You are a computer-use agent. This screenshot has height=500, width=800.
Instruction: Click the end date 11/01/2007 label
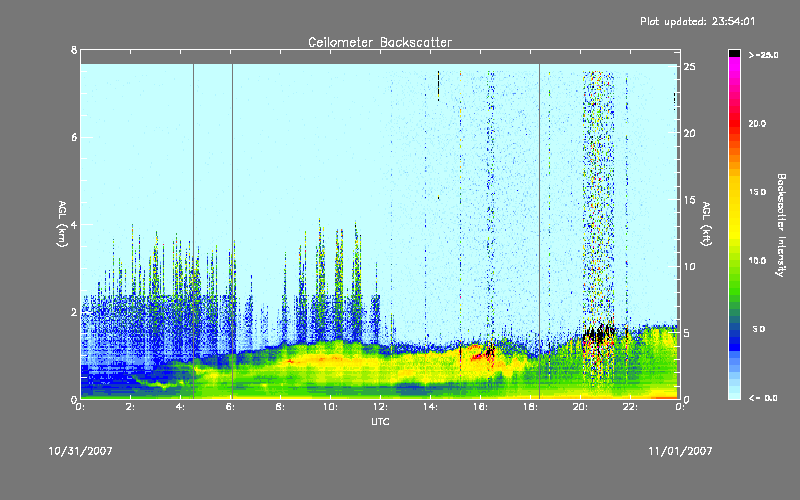pyautogui.click(x=680, y=451)
